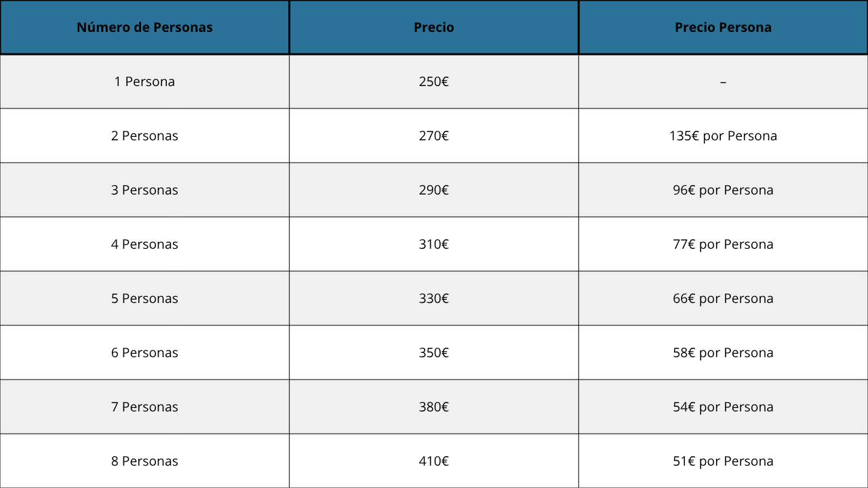
Task: Click the "4 Personas" cell
Action: [144, 245]
